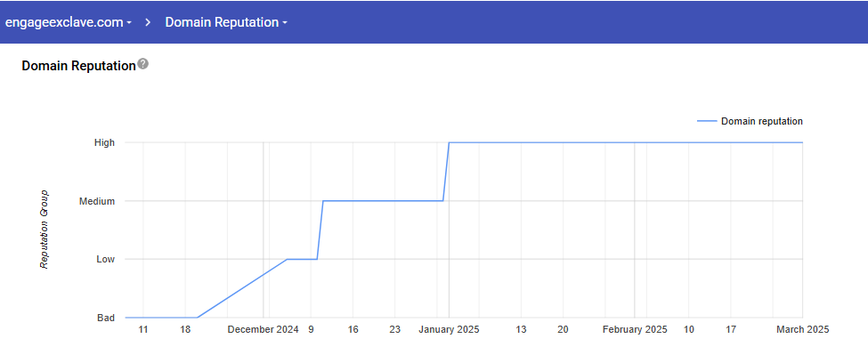Select December 2024 on the date axis

click(263, 329)
